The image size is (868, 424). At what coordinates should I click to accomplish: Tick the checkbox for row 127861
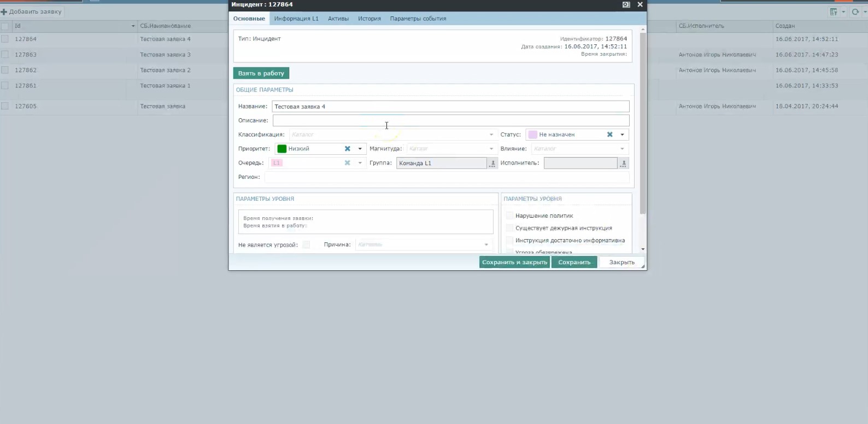point(5,85)
